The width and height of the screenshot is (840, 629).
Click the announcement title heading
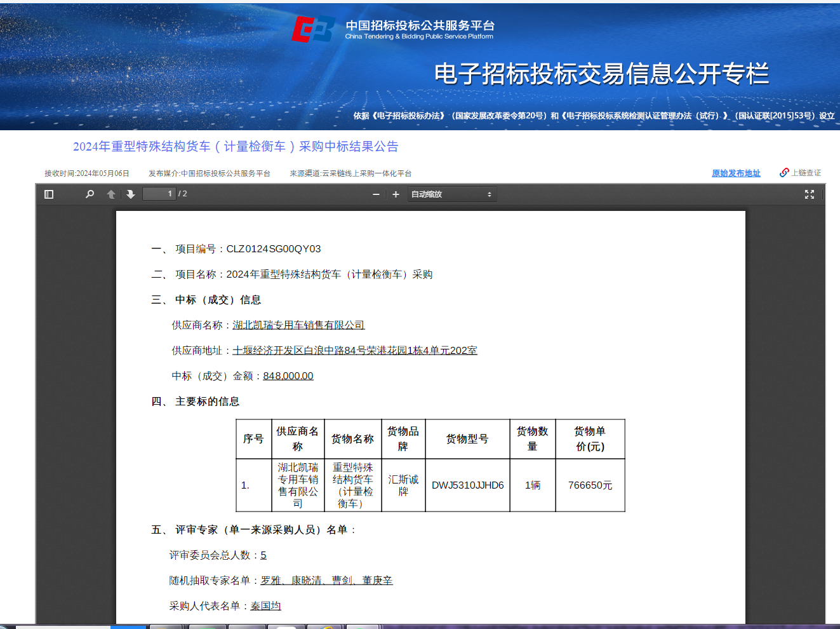tap(236, 147)
